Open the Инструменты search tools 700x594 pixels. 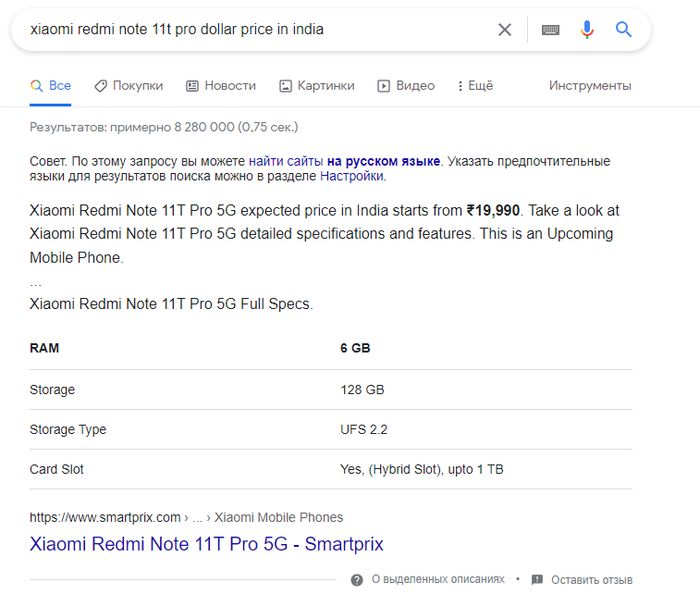coord(590,85)
